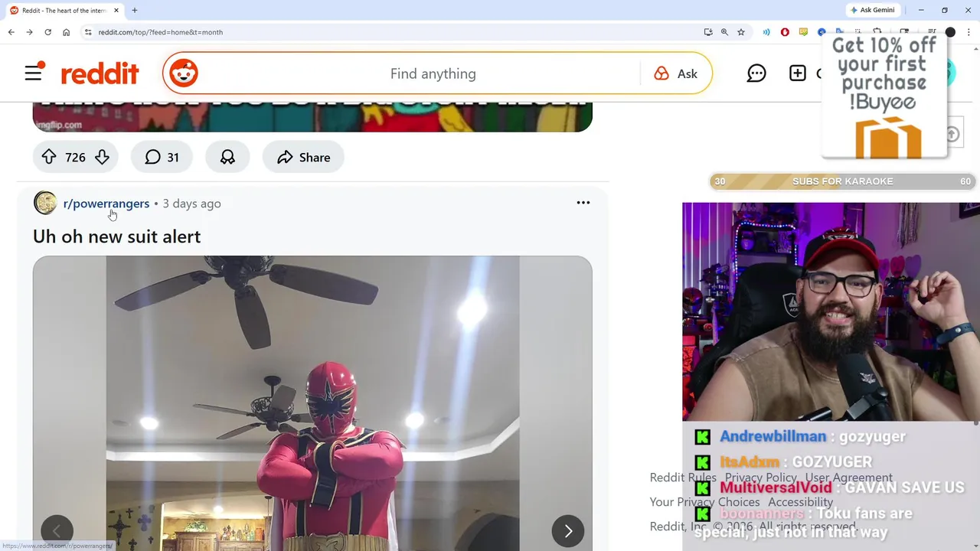Image resolution: width=980 pixels, height=551 pixels.
Task: Go to the Reddit home logo
Action: (x=100, y=73)
